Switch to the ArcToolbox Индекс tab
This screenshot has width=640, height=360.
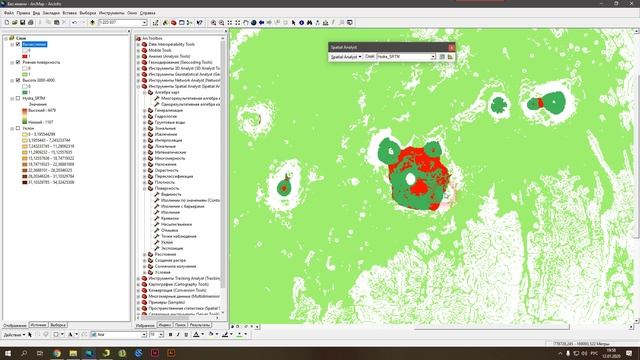click(x=164, y=325)
